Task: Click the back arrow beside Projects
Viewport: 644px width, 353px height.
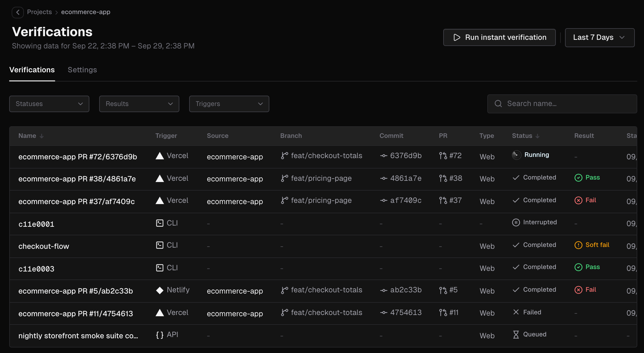Action: click(x=18, y=12)
